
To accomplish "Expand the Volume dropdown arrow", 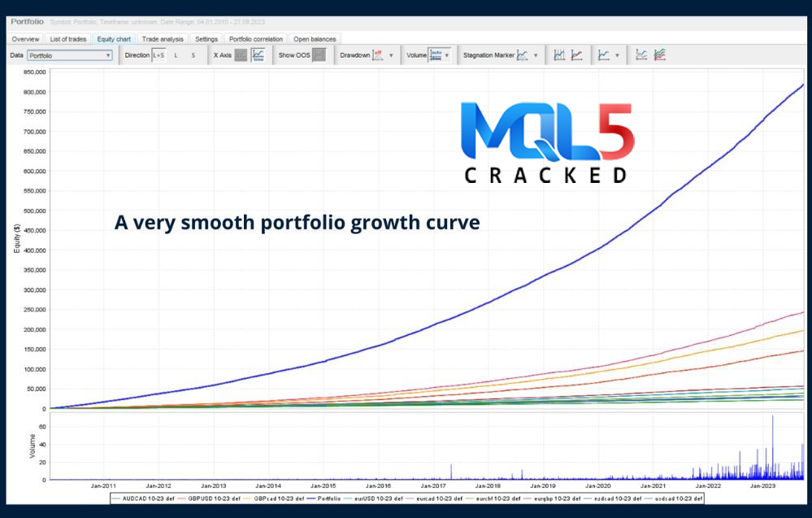I will click(447, 55).
